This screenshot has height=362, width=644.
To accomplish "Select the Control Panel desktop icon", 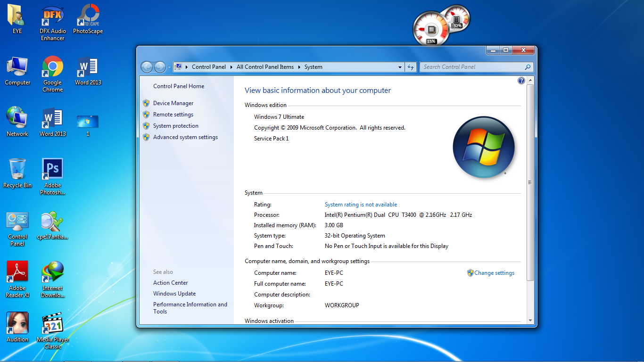I will 17,228.
